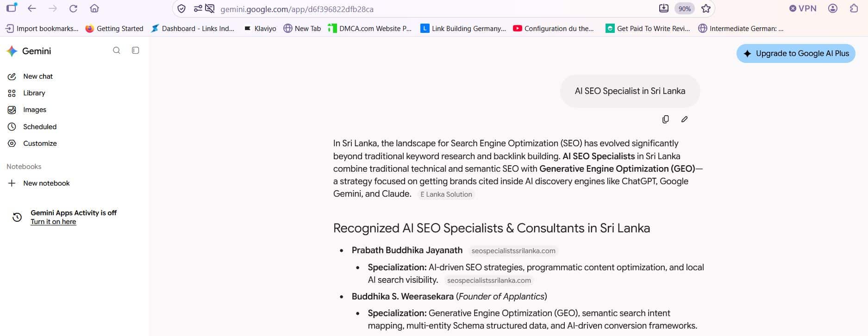The height and width of the screenshot is (336, 868).
Task: Open the install app icon in address bar
Action: coord(663,8)
